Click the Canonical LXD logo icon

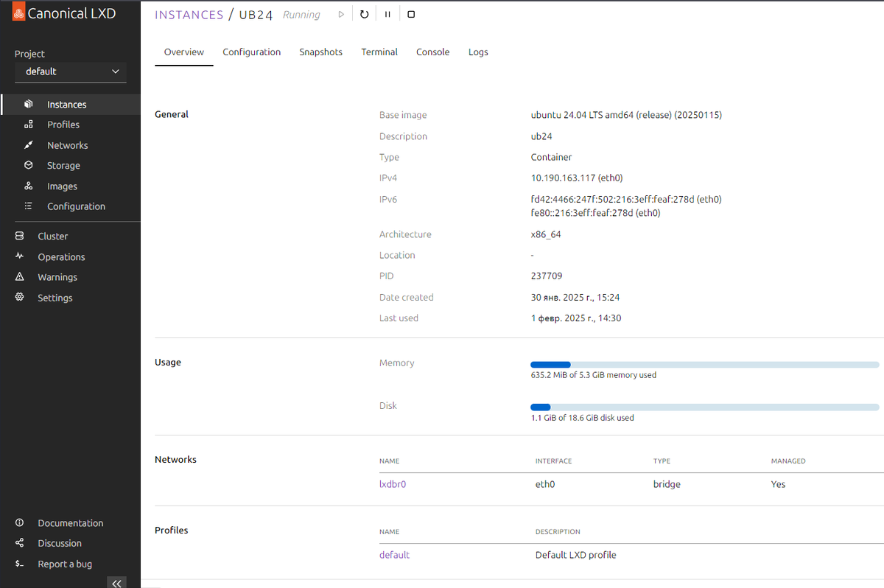pos(18,13)
